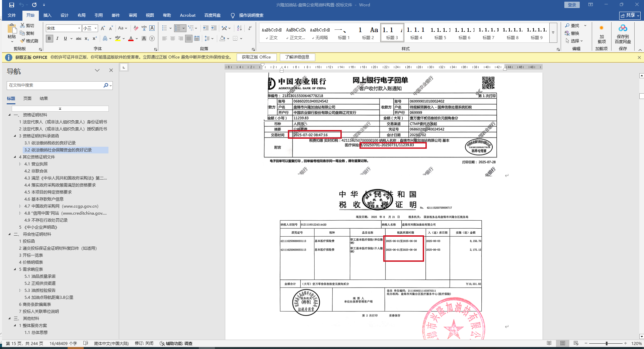Toggle justify alignment
Screen dimensions: 644x349
pyautogui.click(x=189, y=38)
